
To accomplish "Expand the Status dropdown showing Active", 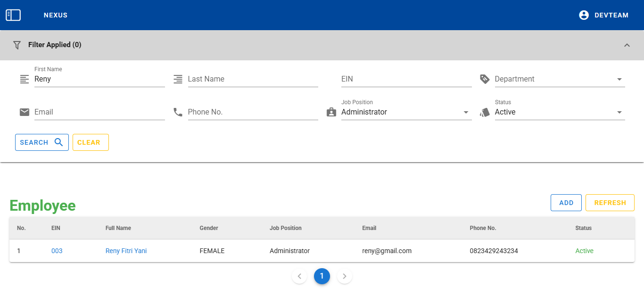I will pos(619,112).
